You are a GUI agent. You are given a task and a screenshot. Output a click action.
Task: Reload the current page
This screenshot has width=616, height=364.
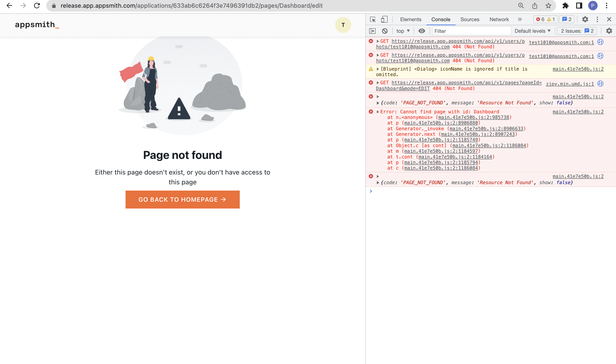(x=36, y=5)
